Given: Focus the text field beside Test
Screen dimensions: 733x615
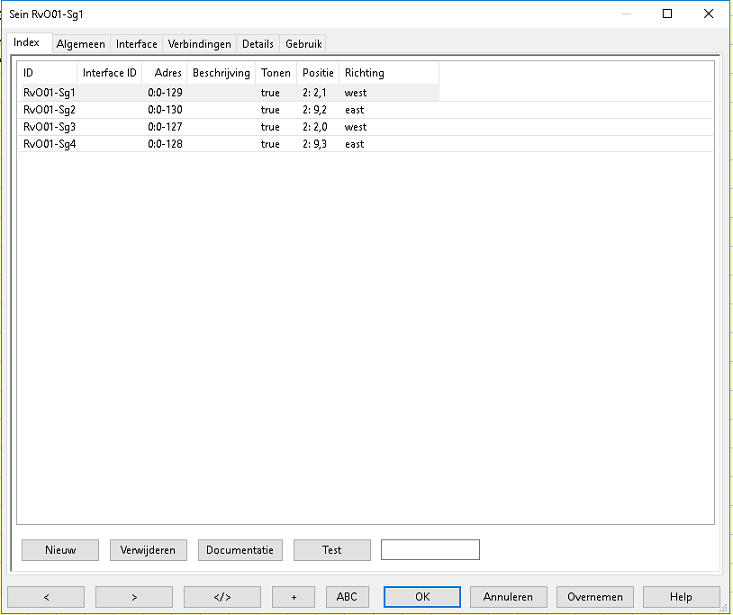Looking at the screenshot, I should tap(430, 550).
